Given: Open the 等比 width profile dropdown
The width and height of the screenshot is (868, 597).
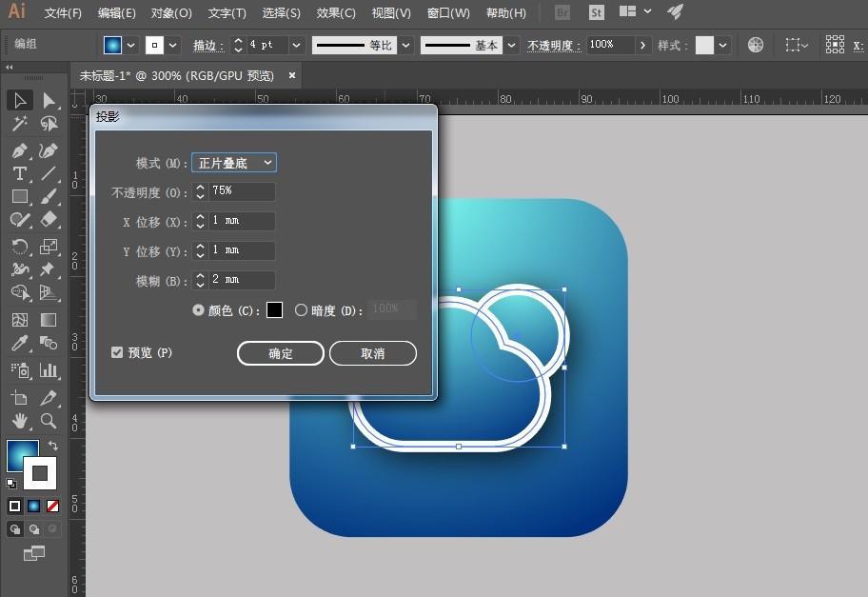Looking at the screenshot, I should point(405,46).
